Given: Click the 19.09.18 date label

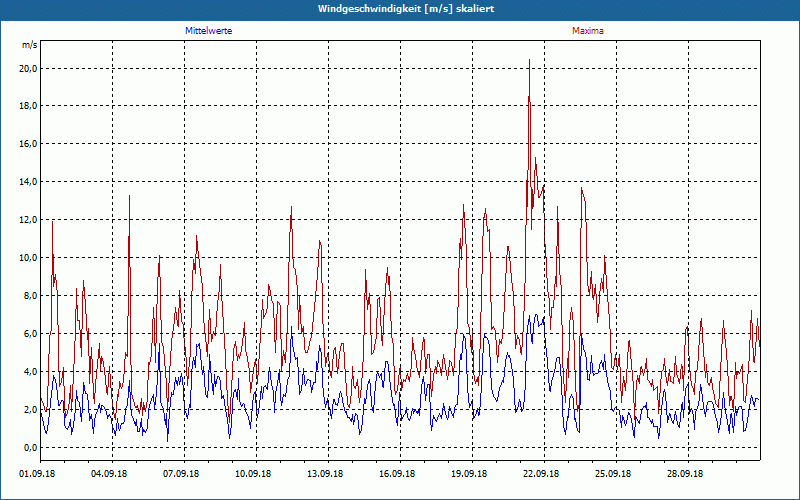Looking at the screenshot, I should click(x=468, y=474).
